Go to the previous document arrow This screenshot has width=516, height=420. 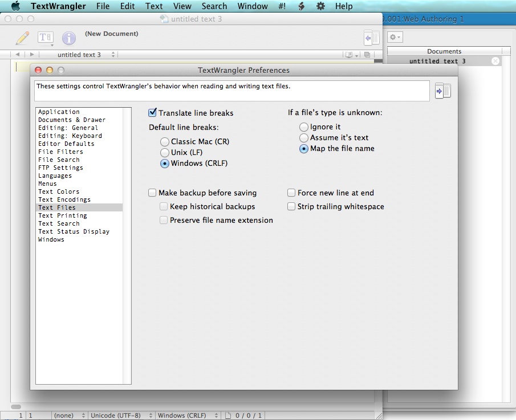click(x=18, y=54)
